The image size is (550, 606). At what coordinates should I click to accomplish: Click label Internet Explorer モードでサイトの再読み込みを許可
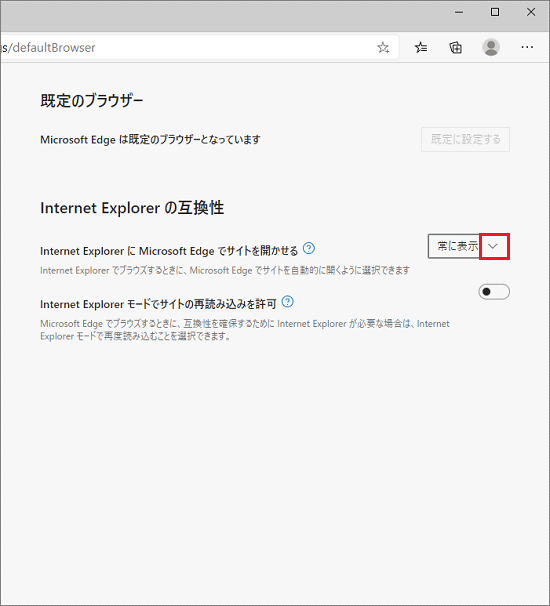[x=158, y=304]
